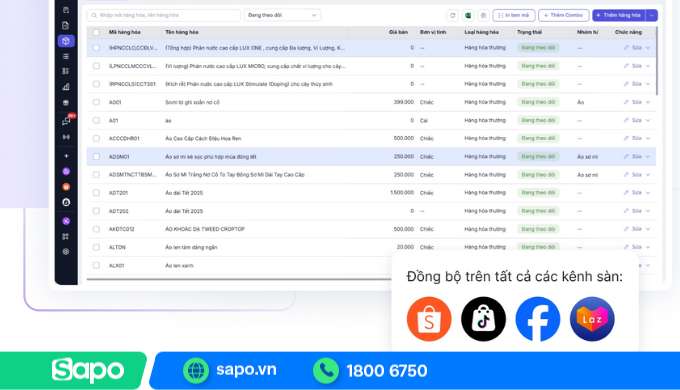Open the list lines icon in sidebar

tap(66, 56)
